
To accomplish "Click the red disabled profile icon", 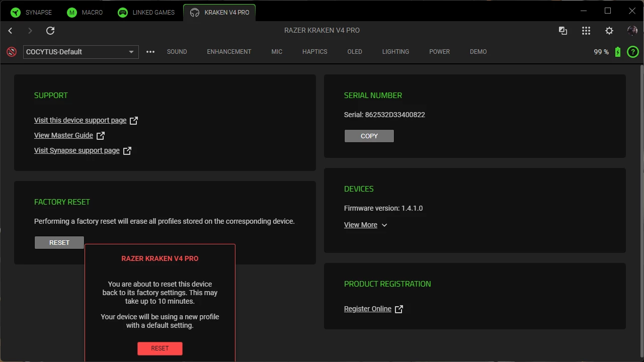I will (12, 52).
